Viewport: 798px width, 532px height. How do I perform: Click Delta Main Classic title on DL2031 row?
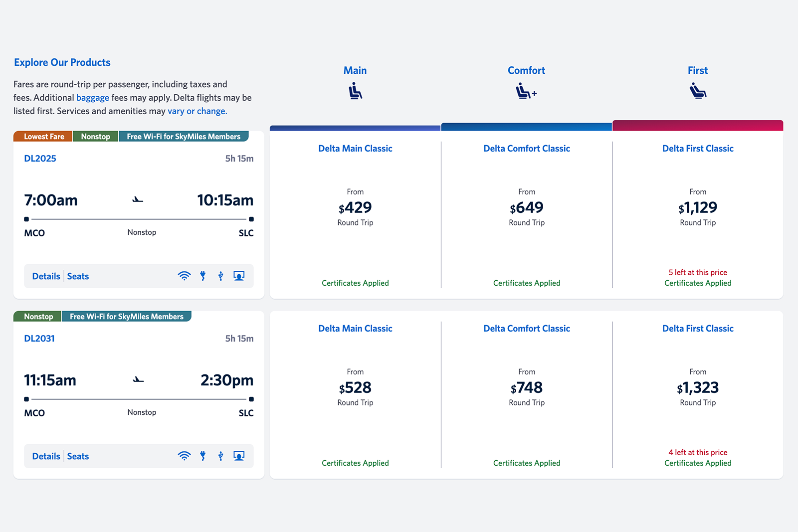pos(355,329)
